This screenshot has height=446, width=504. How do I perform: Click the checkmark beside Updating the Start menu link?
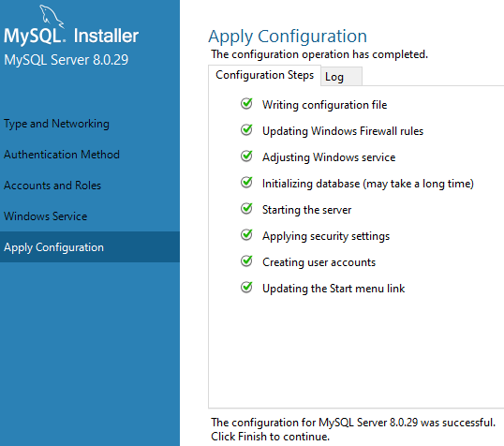pyautogui.click(x=247, y=287)
